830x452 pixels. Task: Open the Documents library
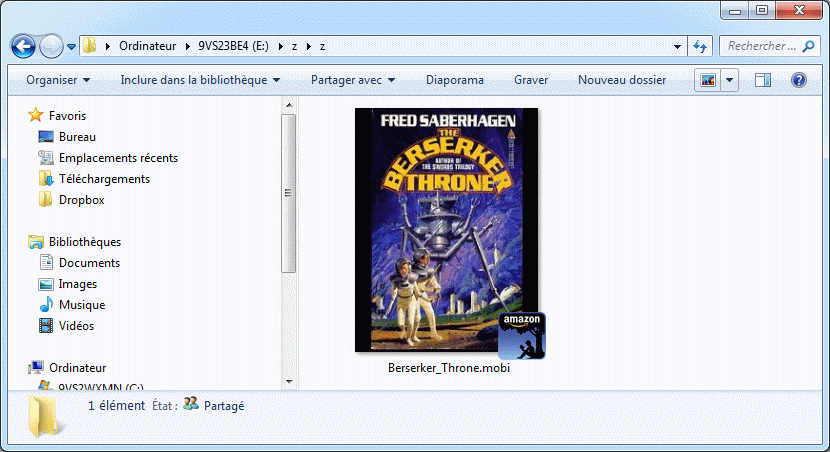[89, 263]
